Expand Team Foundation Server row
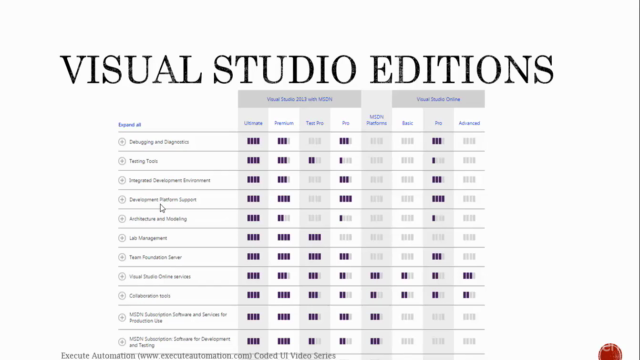640x360 pixels. click(122, 257)
